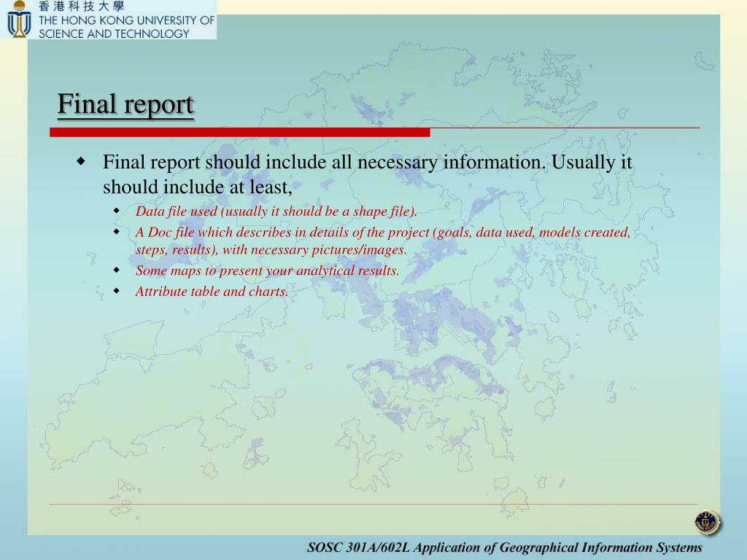
Task: Click the bullet 'Data file used (usually it should be a shape file).'
Action: click(x=276, y=211)
